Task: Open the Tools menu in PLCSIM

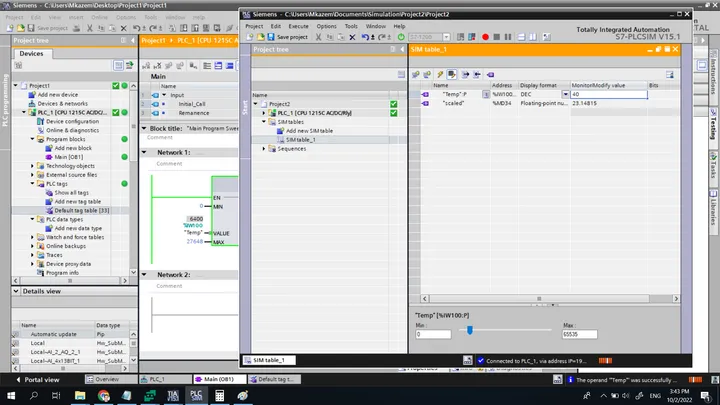Action: click(351, 26)
